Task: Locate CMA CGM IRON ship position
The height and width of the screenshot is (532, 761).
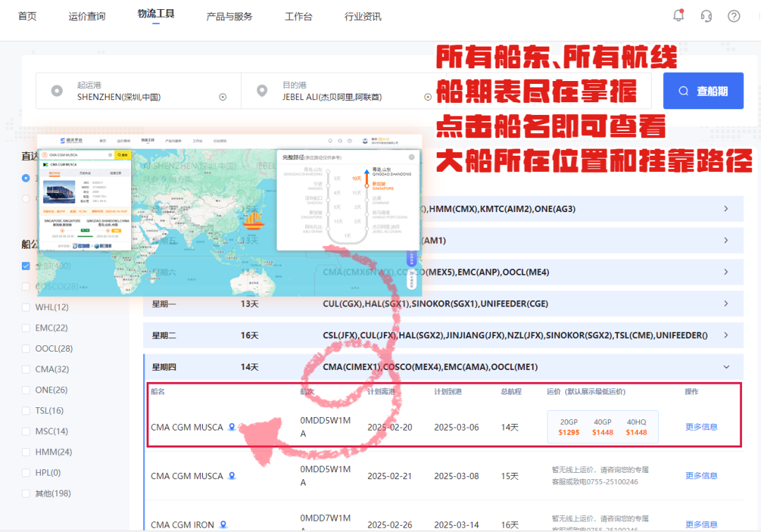Action: pyautogui.click(x=223, y=525)
